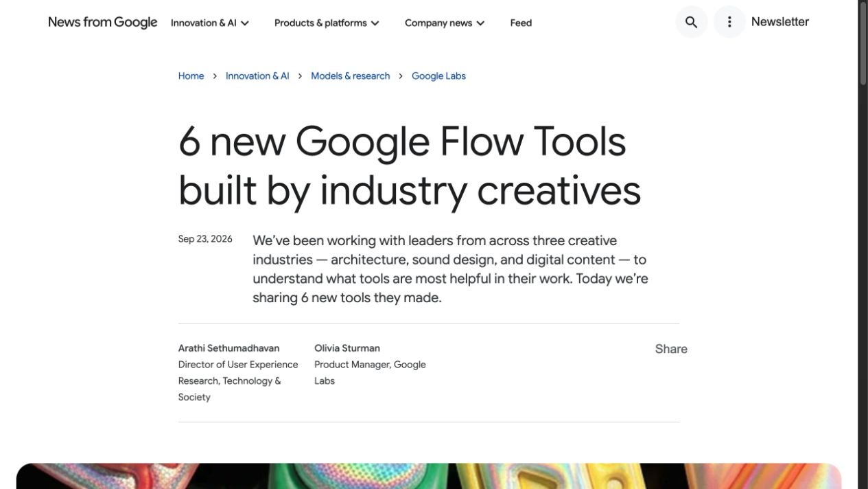Open the three-dot more options menu

tap(729, 22)
